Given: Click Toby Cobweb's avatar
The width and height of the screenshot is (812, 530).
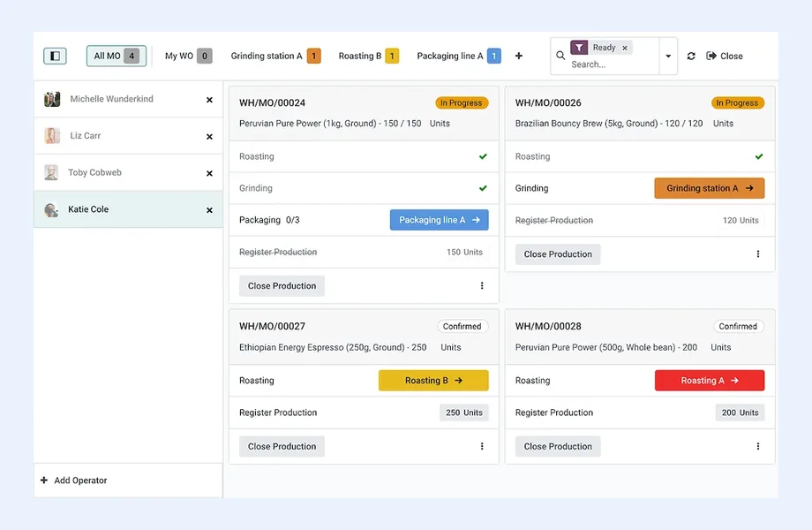Looking at the screenshot, I should (x=51, y=172).
